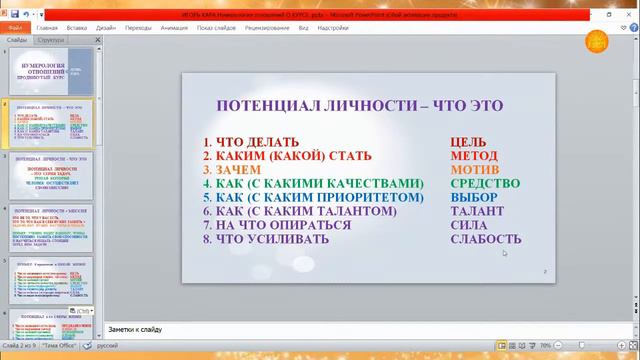
Task: Go to previous slide double-arrow button
Action: coord(636,305)
